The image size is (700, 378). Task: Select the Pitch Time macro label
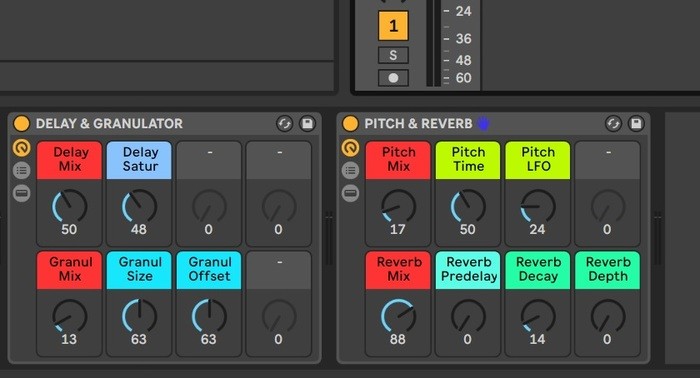(x=468, y=160)
